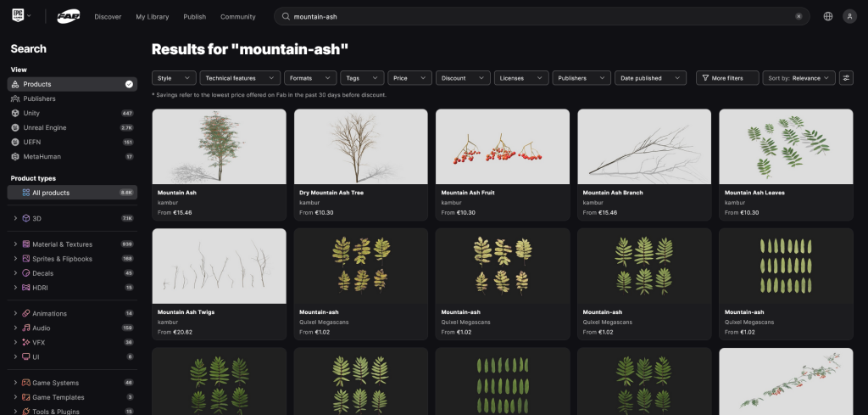Click the Decals category icon
The width and height of the screenshot is (868, 415).
[26, 273]
